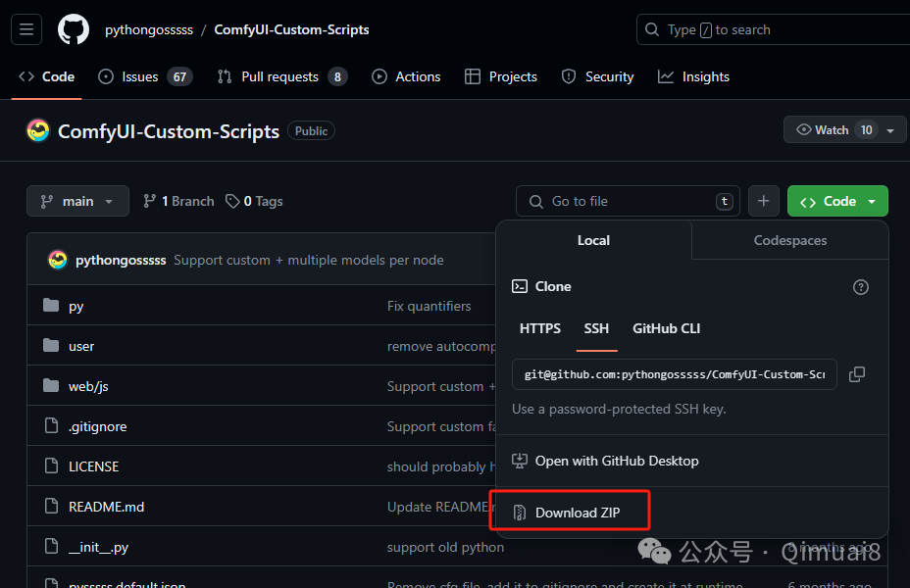Open the Issues tab

[x=145, y=76]
